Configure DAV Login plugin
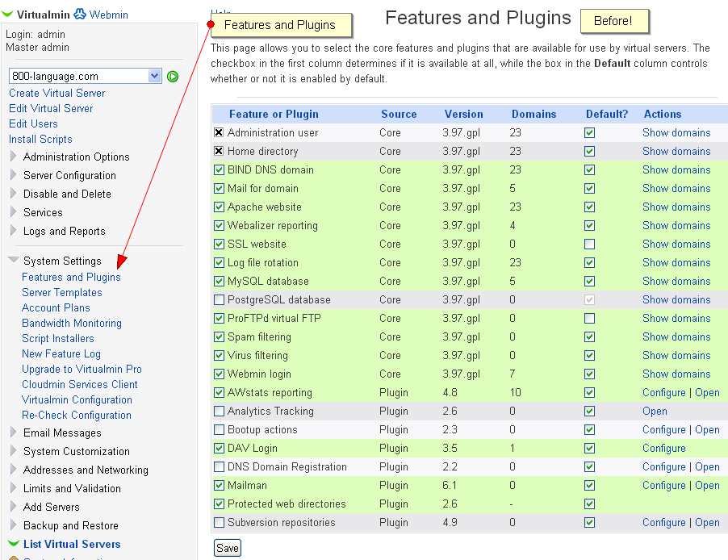 (664, 448)
